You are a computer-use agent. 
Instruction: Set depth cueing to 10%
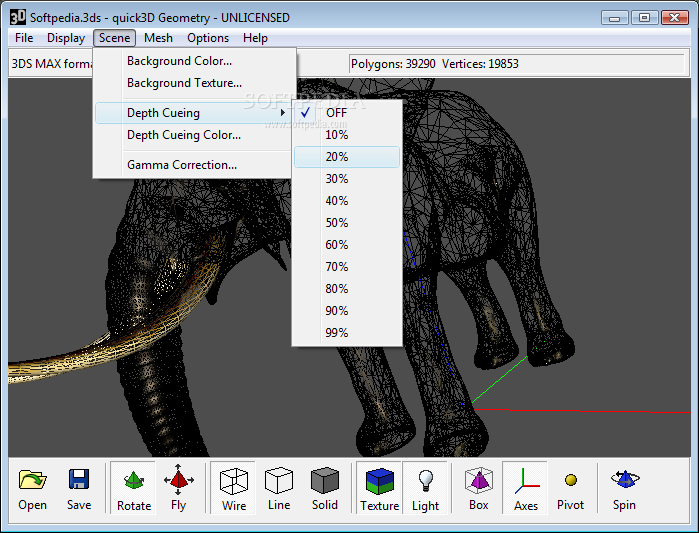click(347, 135)
